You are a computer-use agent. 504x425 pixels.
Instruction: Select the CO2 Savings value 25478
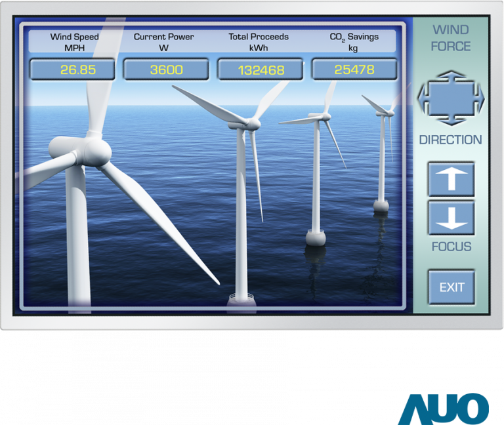354,70
